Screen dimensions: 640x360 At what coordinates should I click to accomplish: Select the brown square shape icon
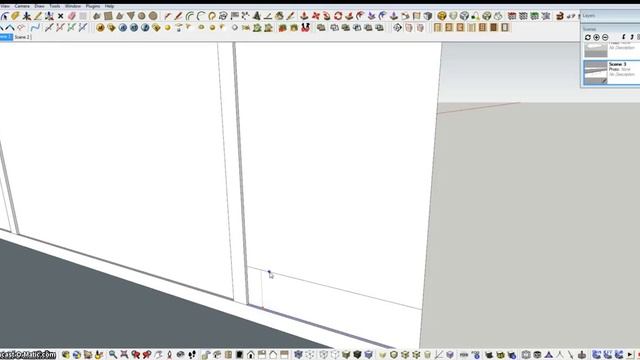pyautogui.click(x=108, y=16)
